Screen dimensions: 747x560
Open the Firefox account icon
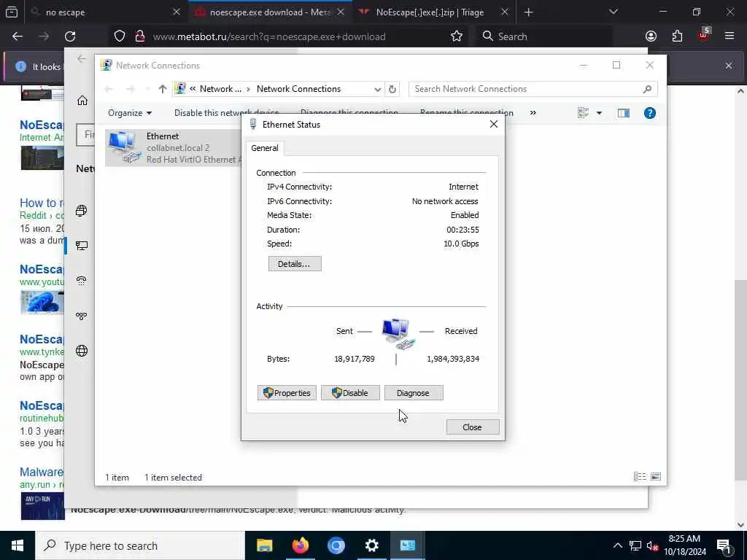click(x=651, y=36)
